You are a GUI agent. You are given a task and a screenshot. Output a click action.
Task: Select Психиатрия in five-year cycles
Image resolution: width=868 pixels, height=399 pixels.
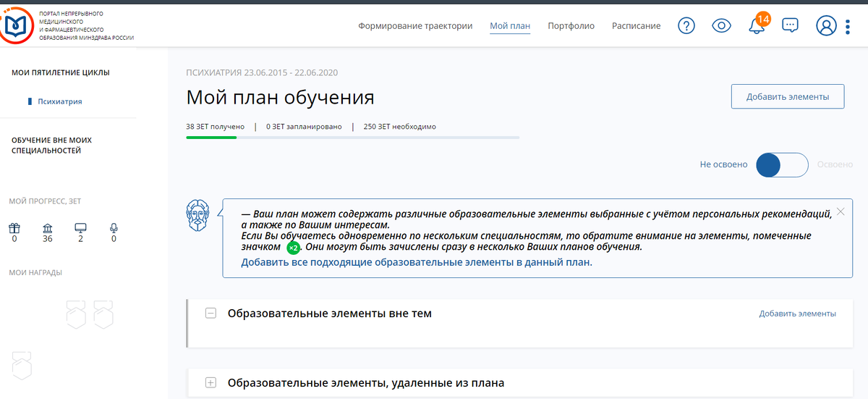tap(60, 101)
